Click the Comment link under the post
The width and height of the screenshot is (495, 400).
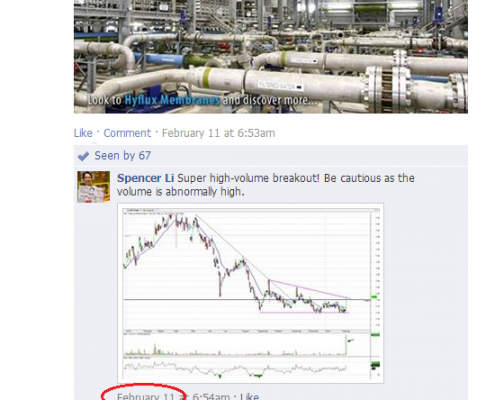coord(127,133)
